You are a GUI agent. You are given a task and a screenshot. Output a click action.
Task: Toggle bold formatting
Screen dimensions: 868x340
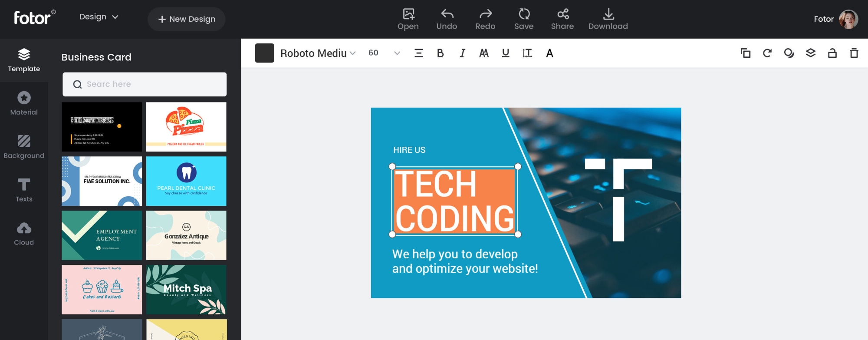440,53
